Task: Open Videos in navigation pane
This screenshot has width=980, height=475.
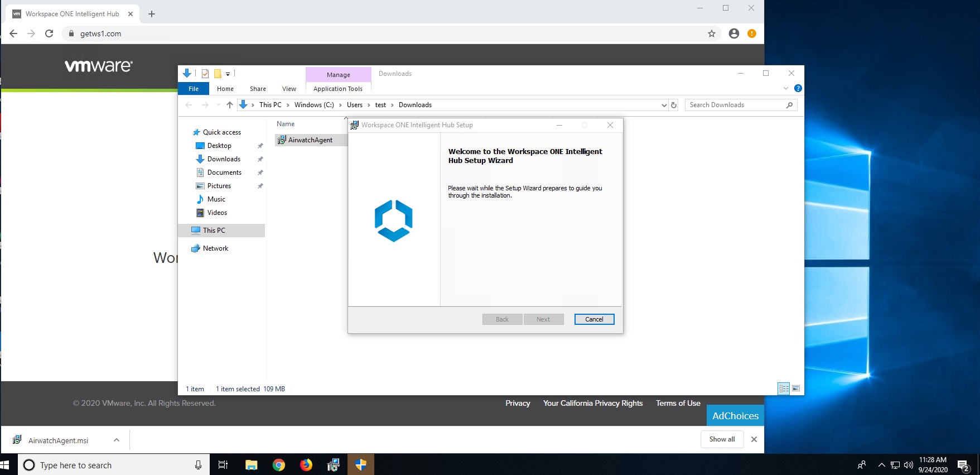Action: [217, 213]
